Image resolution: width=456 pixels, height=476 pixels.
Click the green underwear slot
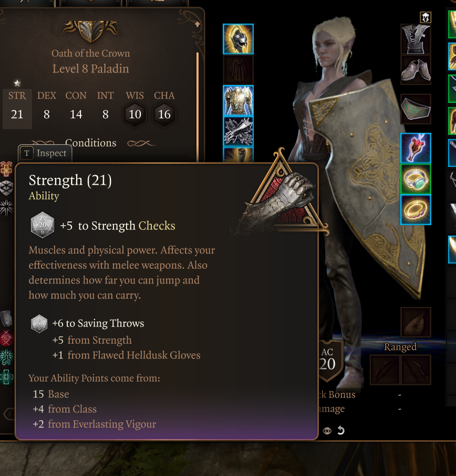[x=416, y=109]
